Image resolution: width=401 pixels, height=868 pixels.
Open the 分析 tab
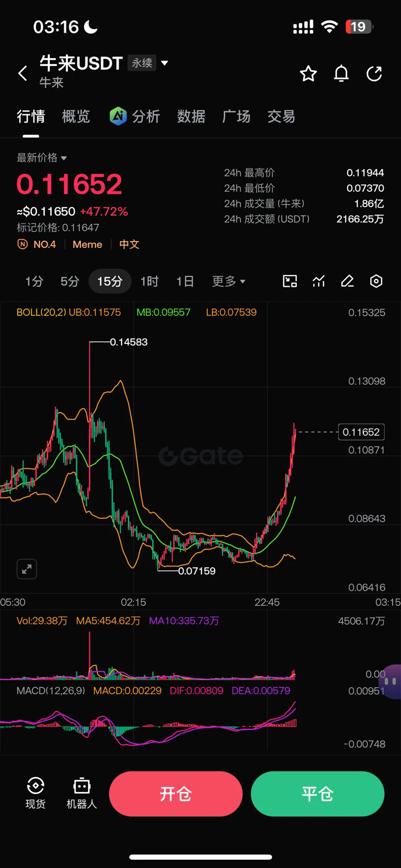pyautogui.click(x=146, y=116)
